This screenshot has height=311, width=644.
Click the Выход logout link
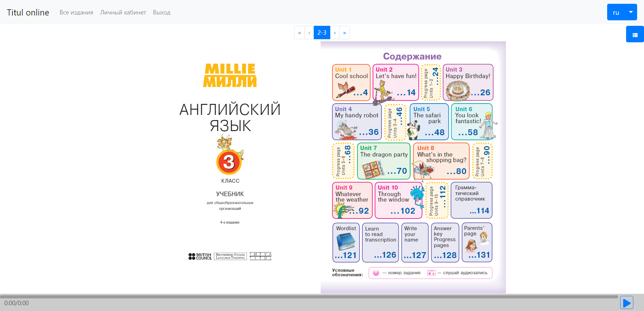(162, 12)
